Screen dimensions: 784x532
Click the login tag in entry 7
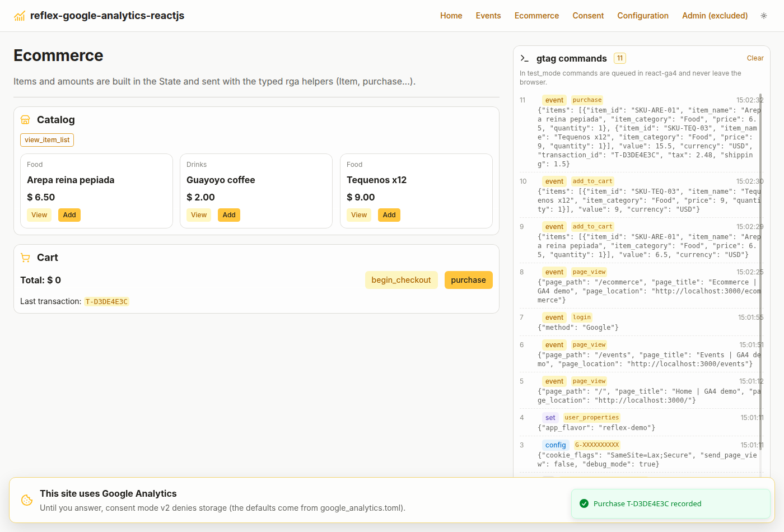[582, 318]
